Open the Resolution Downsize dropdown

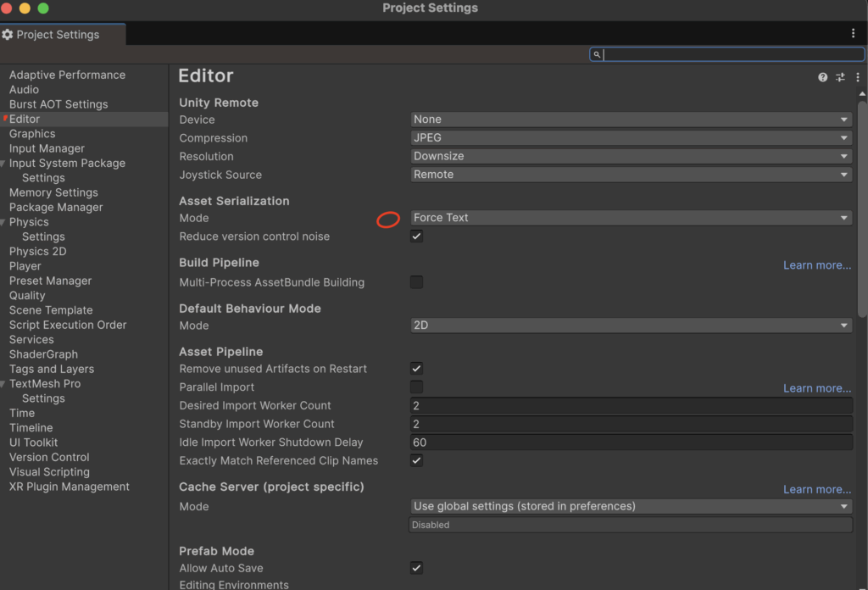631,156
